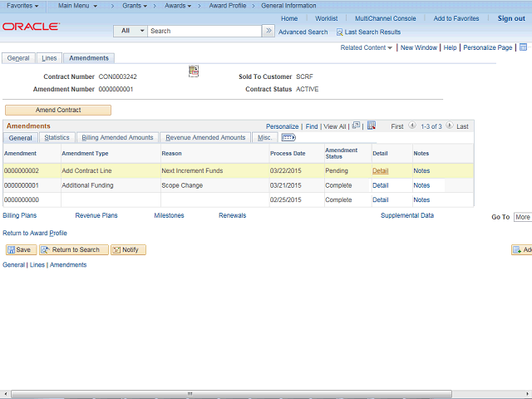Expand the Main Menu dropdown
Image resolution: width=532 pixels, height=399 pixels.
(77, 6)
